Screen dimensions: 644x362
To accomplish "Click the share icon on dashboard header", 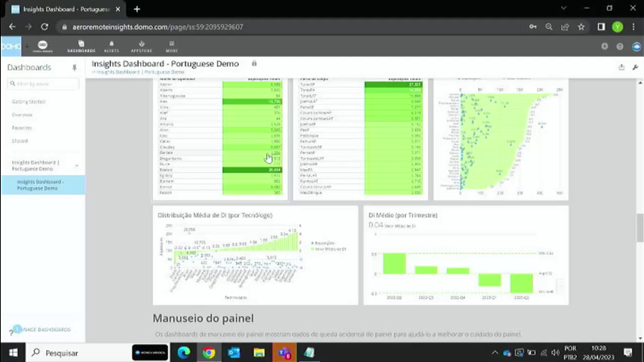I will pos(621,66).
